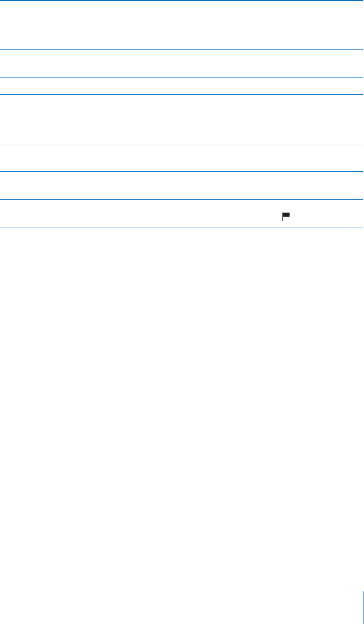Click the small black flag icon
The width and height of the screenshot is (364, 624).
tap(286, 216)
